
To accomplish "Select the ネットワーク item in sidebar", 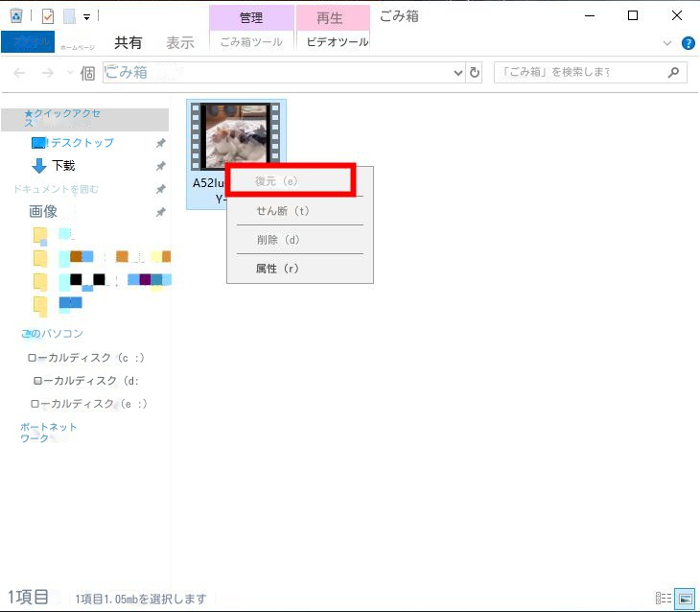I will (x=48, y=433).
